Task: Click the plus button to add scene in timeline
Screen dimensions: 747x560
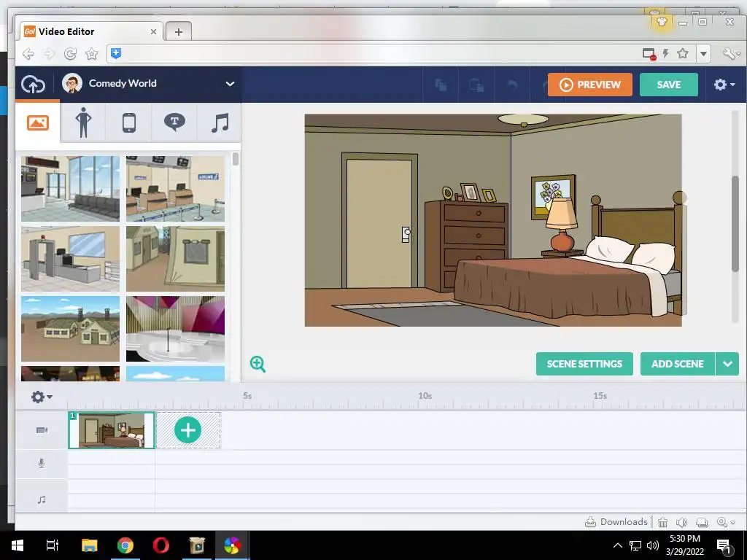Action: [x=187, y=430]
